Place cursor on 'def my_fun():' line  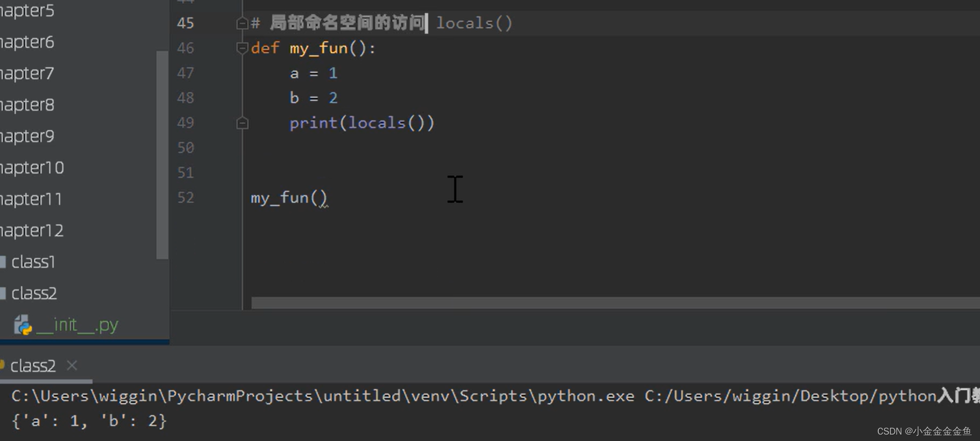tap(313, 48)
